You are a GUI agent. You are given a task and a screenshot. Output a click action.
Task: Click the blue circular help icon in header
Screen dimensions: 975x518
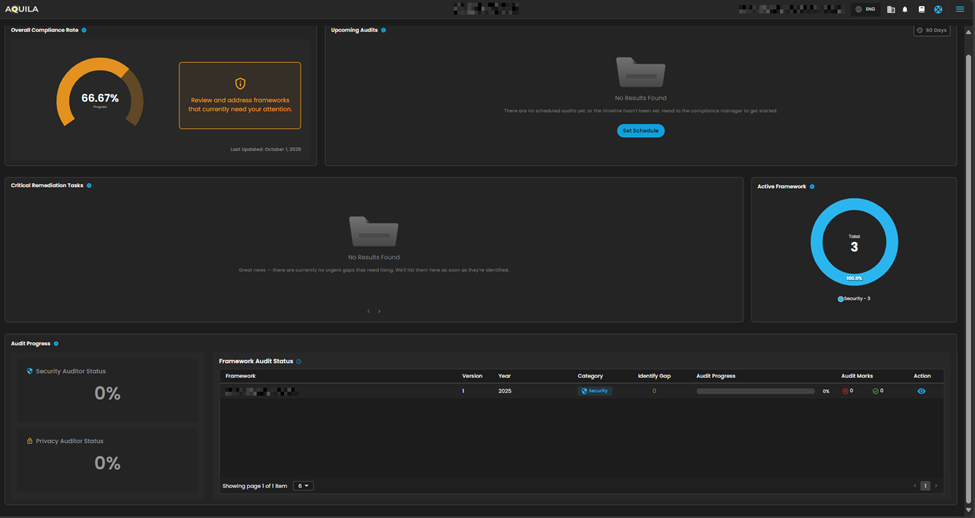click(938, 9)
